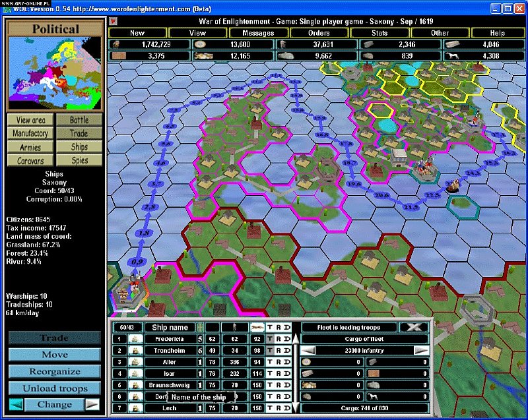Click the white horse icon in the resource bar
The image size is (528, 420).
(452, 44)
